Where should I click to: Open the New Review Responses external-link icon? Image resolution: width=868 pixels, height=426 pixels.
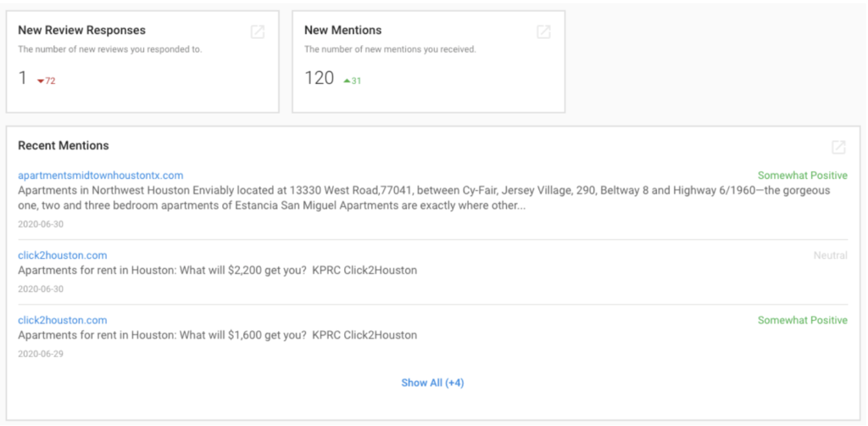[x=258, y=32]
